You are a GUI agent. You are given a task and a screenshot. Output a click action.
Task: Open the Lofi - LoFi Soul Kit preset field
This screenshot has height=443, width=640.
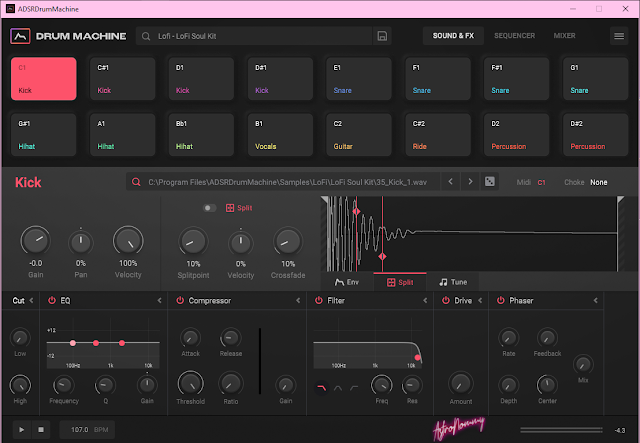[x=254, y=36]
